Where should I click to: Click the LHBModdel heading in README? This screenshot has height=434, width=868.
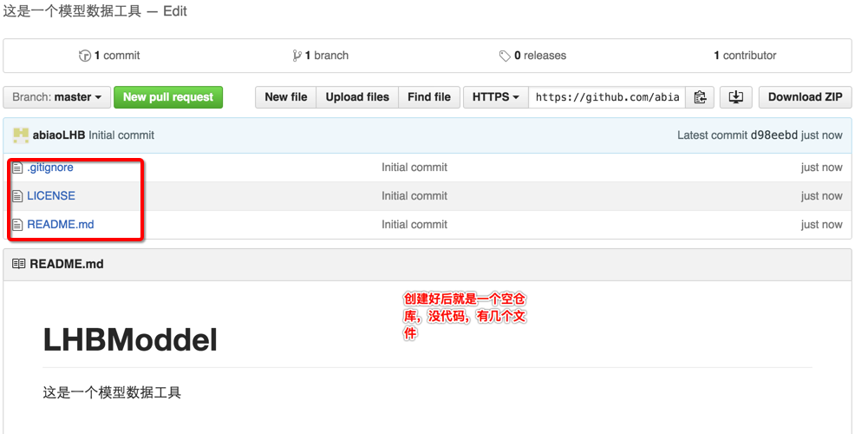point(130,340)
